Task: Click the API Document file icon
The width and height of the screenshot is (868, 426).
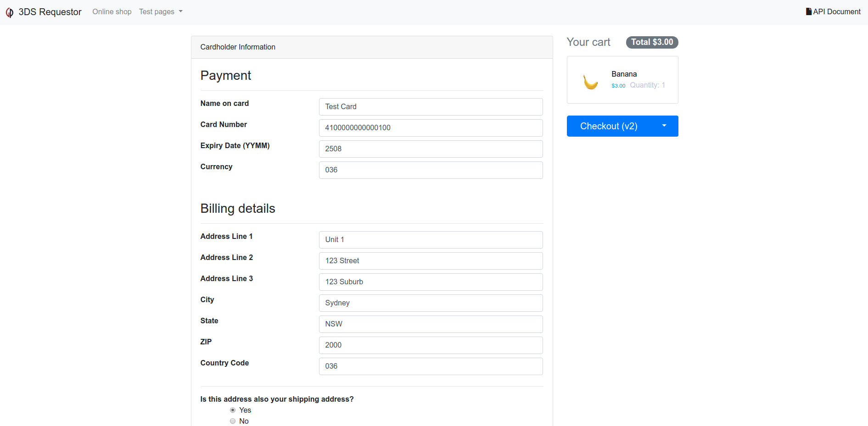Action: point(808,11)
